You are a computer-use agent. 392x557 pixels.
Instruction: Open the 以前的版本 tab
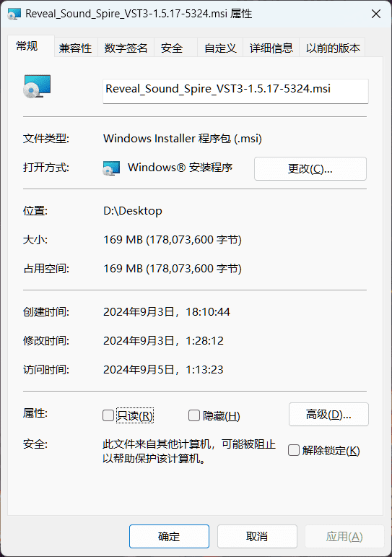pyautogui.click(x=332, y=48)
